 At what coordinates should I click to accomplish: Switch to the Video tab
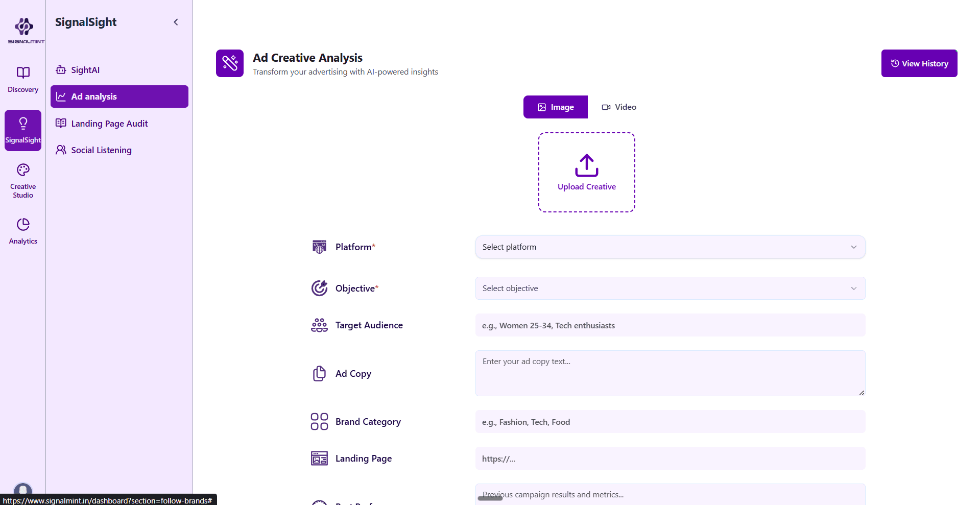coord(618,107)
